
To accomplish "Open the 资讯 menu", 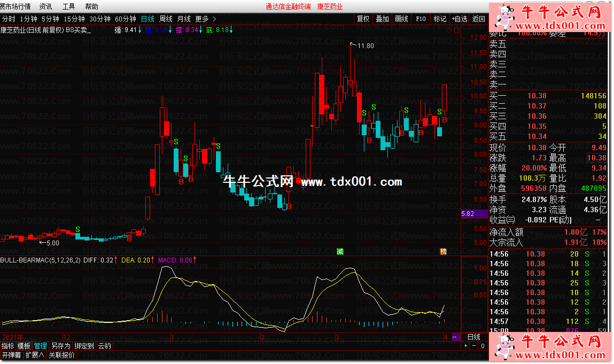I will (x=45, y=6).
